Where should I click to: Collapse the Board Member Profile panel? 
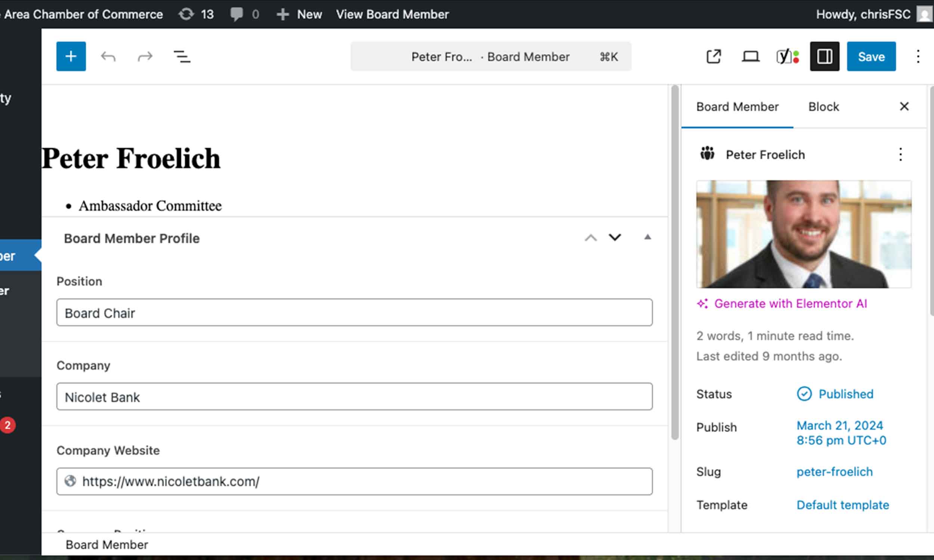(647, 237)
